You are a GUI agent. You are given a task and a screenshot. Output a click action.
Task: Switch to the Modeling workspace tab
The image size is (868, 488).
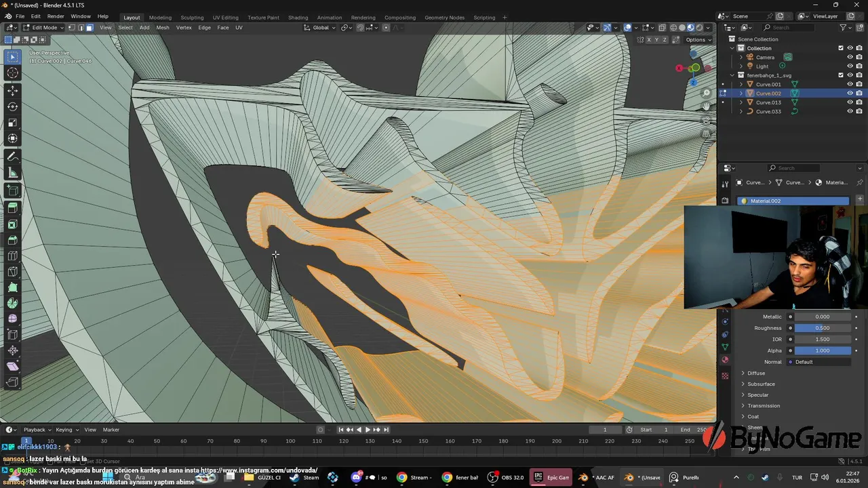coord(160,17)
